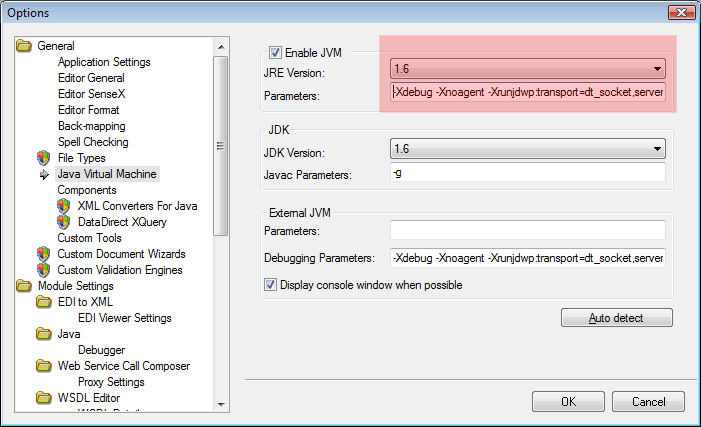Click the XML Converters For Java icon

[x=64, y=206]
